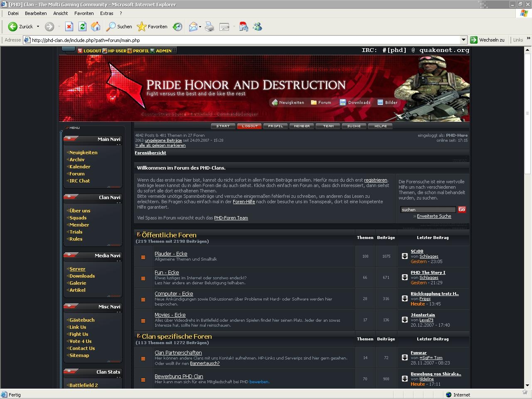Open the Windows Messenger icon
The image size is (532, 399).
(257, 27)
